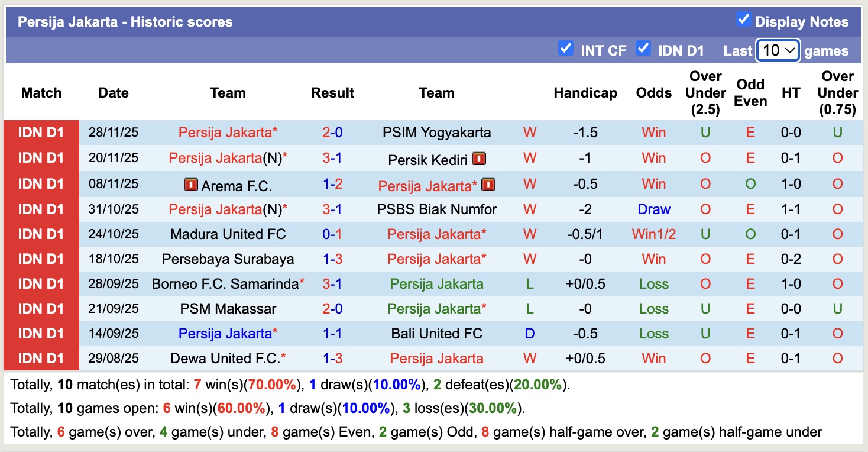
Task: Click the IDN D1 badge on the Borneo F.C. row
Action: (x=41, y=283)
